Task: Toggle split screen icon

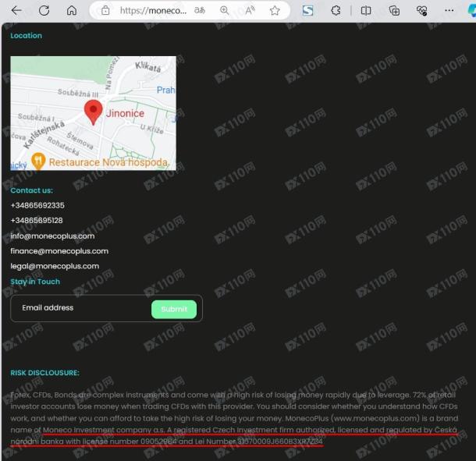Action: [x=366, y=11]
